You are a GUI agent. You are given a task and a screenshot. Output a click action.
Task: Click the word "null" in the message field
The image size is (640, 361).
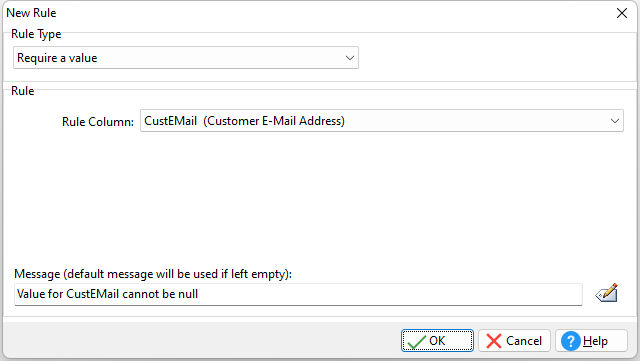tap(188, 294)
